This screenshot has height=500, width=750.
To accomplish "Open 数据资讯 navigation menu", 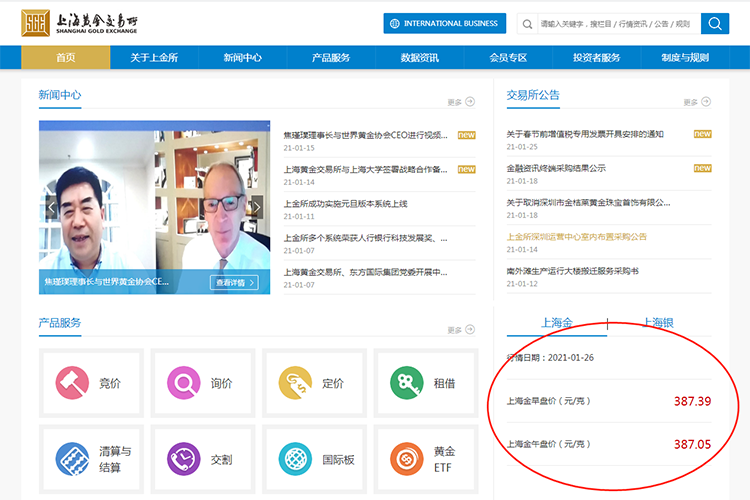I will click(419, 57).
